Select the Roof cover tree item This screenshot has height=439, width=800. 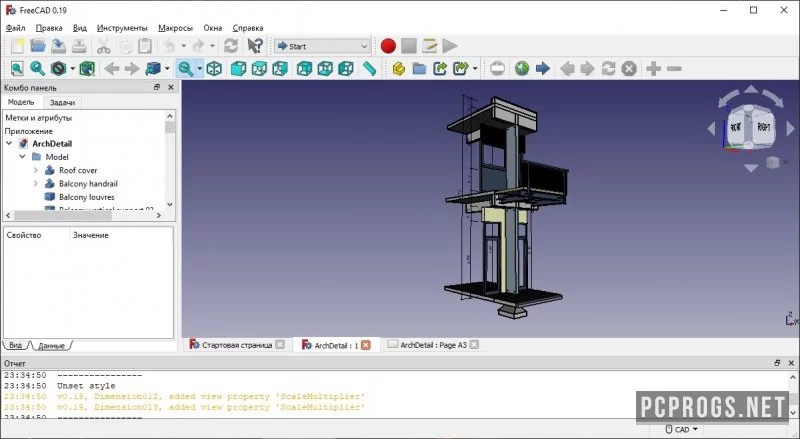78,170
